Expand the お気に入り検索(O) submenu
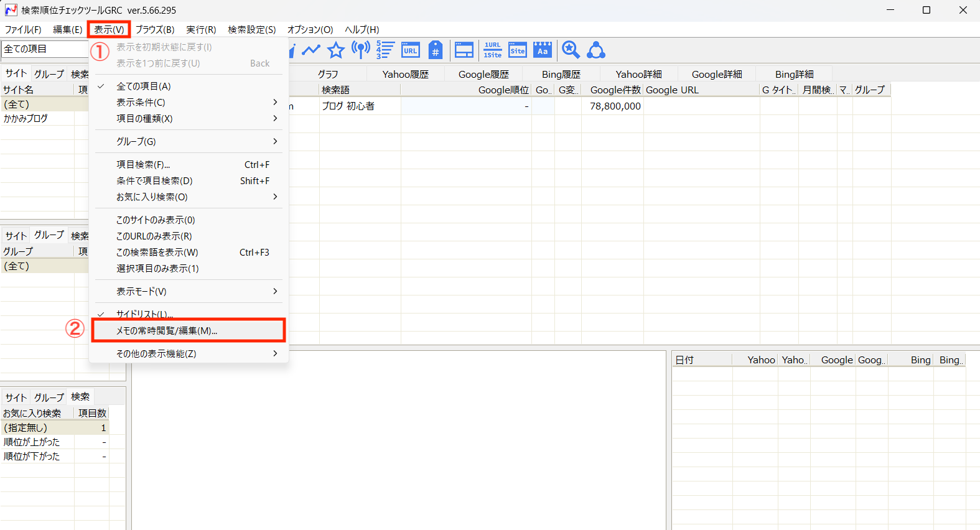 189,197
